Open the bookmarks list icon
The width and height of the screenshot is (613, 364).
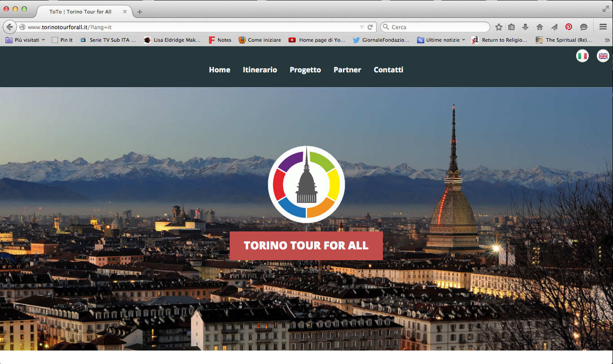click(x=511, y=27)
